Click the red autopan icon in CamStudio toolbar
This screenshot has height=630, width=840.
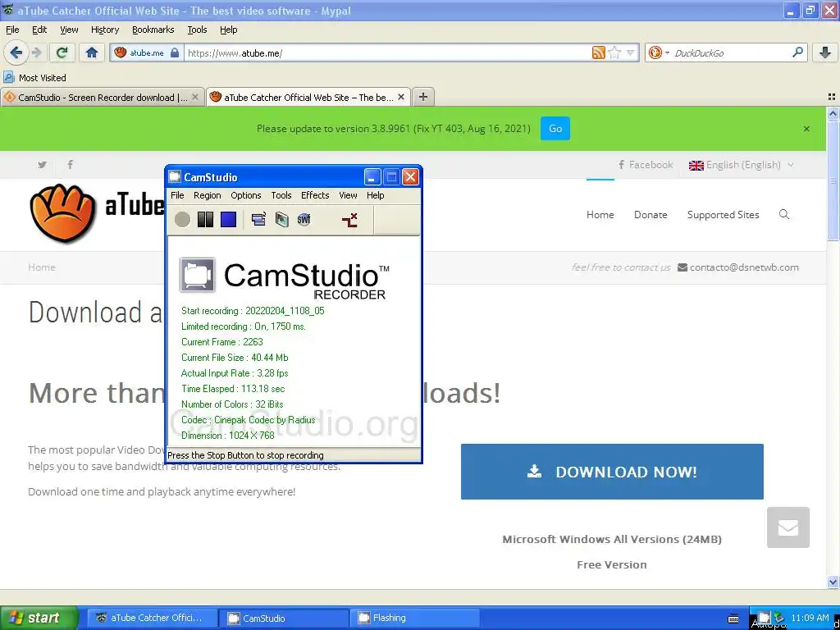(349, 219)
